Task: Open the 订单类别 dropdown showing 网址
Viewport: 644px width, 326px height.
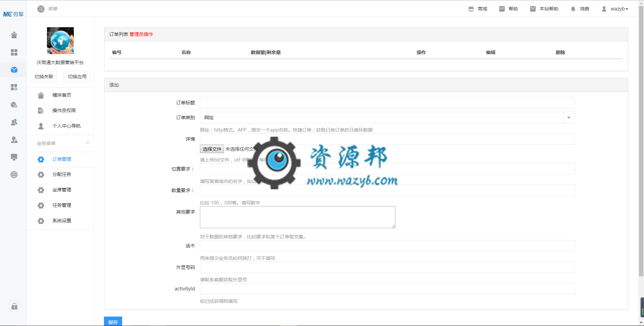Action: click(x=387, y=118)
